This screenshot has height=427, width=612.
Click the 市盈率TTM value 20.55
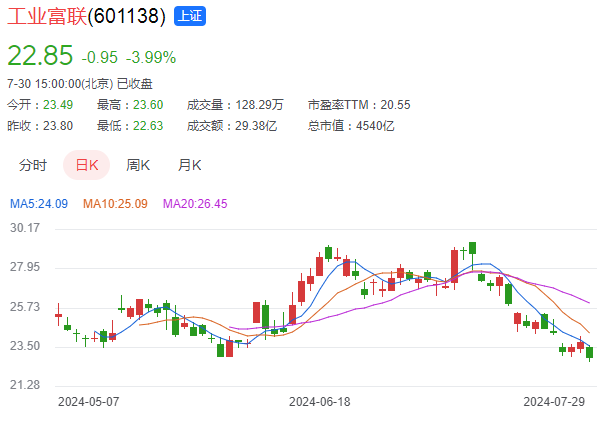[x=395, y=105]
